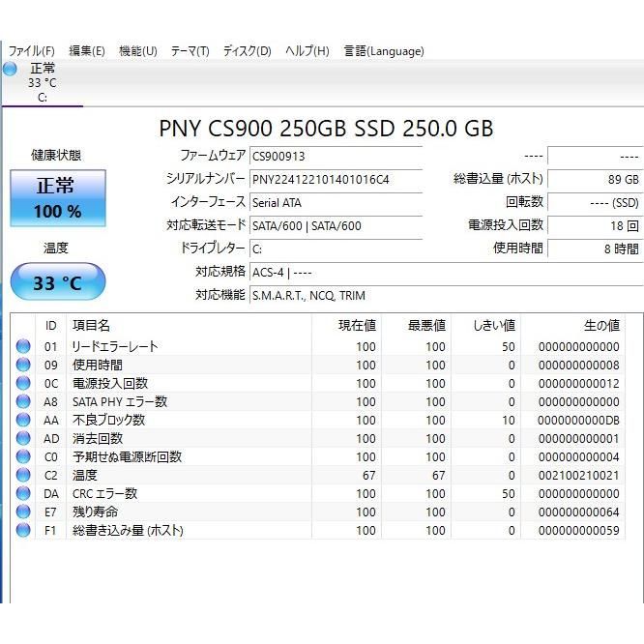Select the 予期せぬ電源断回数 attribute name
Screen dimensions: 644x644
127,457
